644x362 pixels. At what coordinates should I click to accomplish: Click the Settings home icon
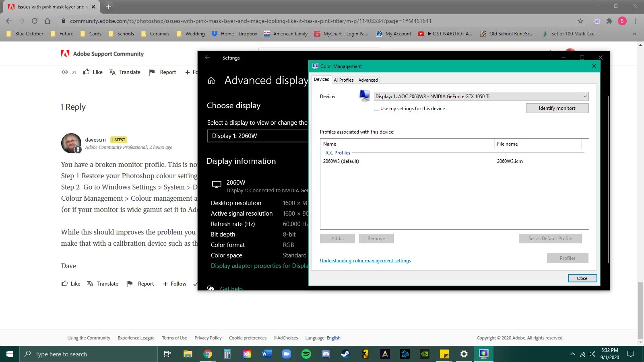pos(211,80)
